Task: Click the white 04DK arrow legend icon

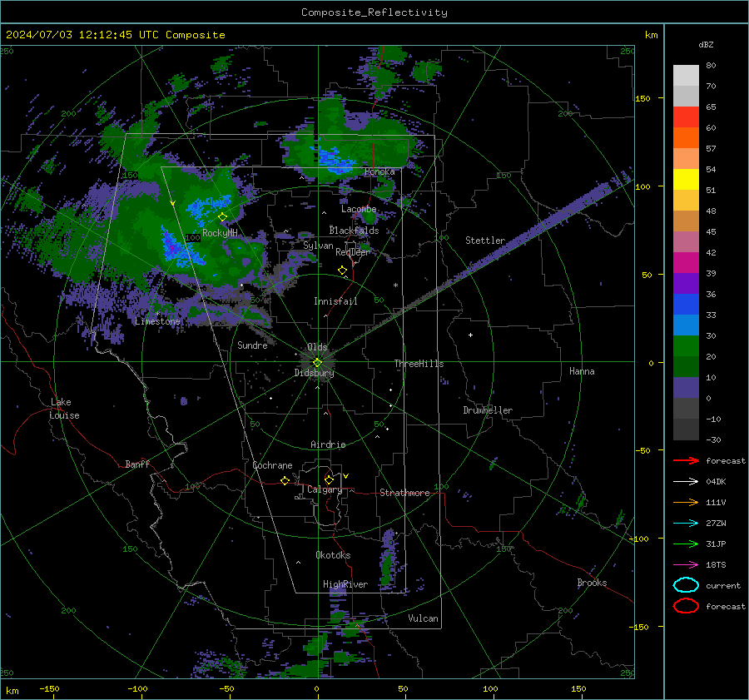Action: 686,482
